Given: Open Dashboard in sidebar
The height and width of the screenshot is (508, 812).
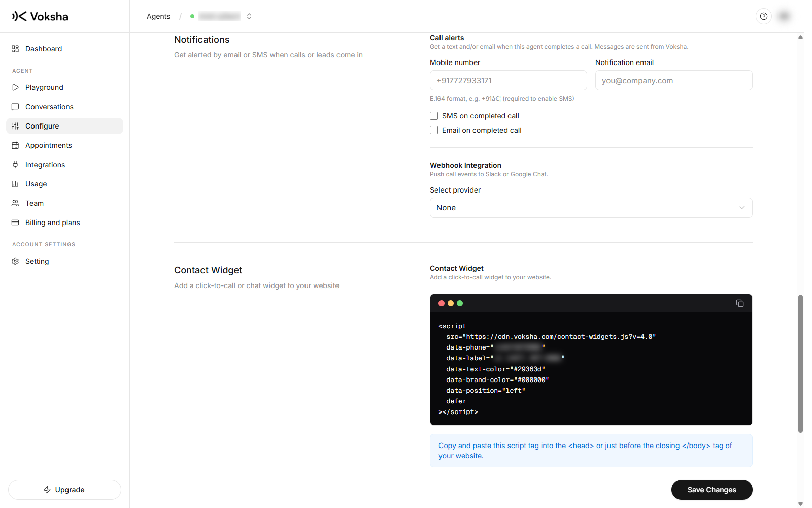Looking at the screenshot, I should pyautogui.click(x=64, y=49).
